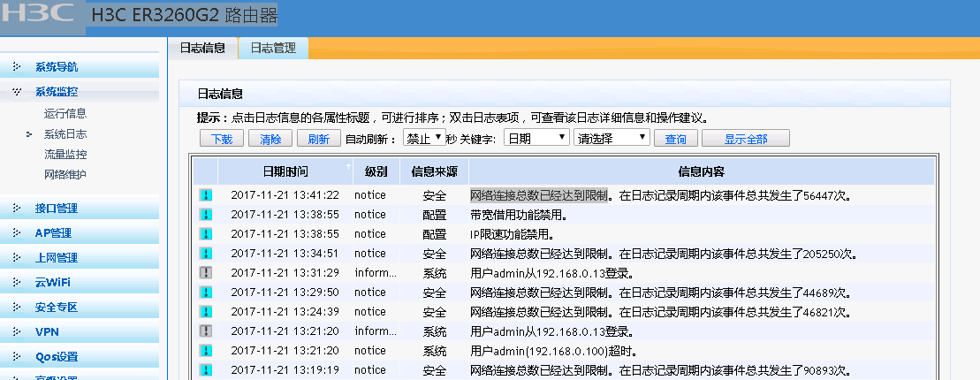Open 流量监控 in the sidebar

(x=65, y=155)
